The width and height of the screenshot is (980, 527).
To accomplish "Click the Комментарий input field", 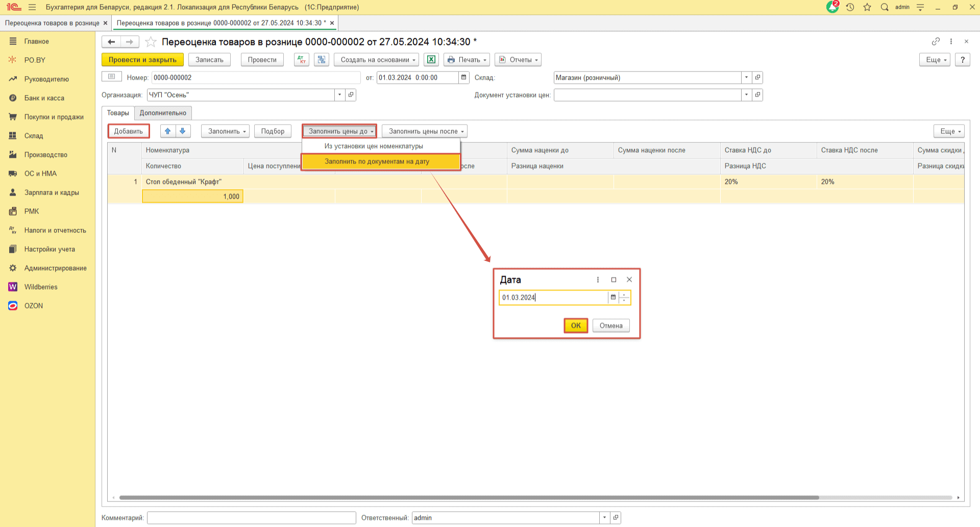I will point(251,518).
